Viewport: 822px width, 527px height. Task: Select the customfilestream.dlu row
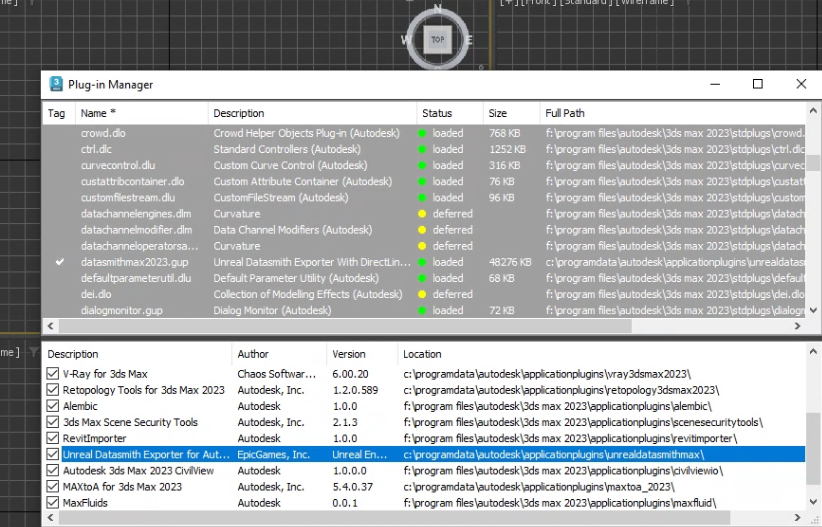pyautogui.click(x=424, y=198)
